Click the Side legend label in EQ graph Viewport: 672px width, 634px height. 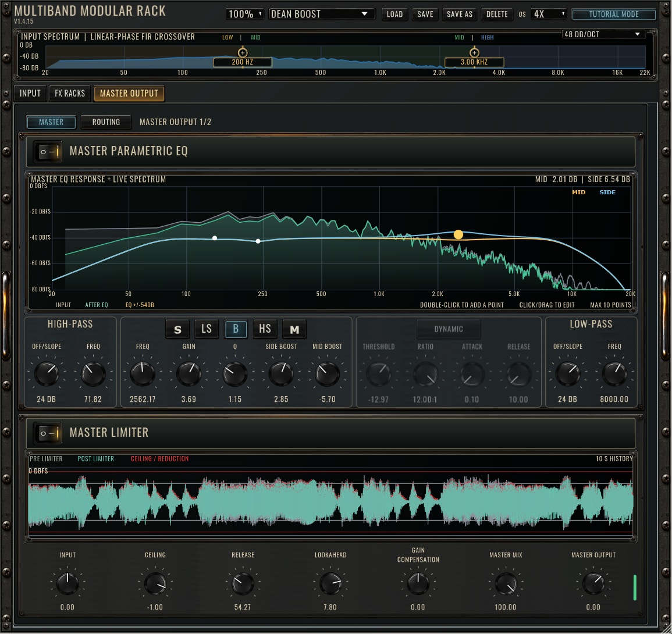click(x=607, y=193)
